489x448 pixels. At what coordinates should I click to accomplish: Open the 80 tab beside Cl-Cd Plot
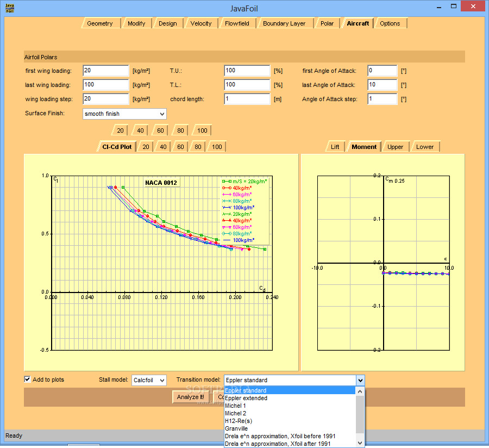pos(198,147)
